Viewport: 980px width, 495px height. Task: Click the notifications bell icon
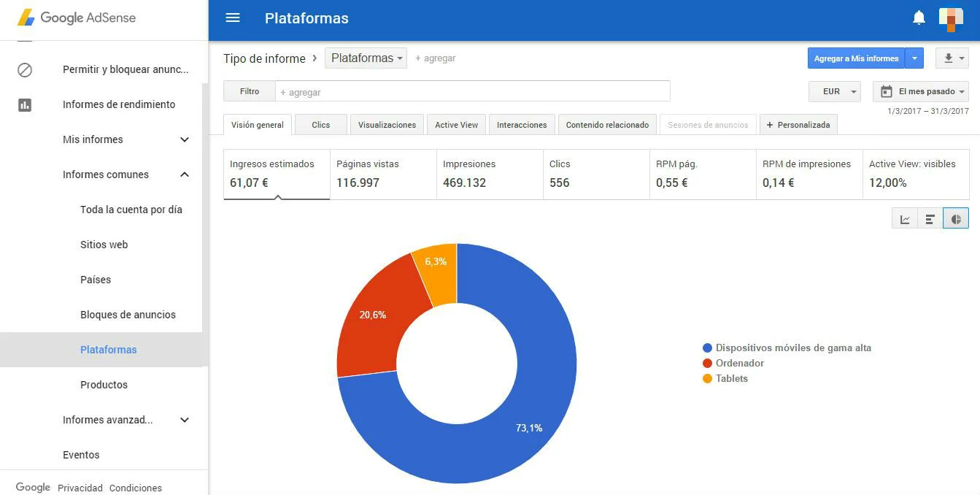pyautogui.click(x=919, y=18)
